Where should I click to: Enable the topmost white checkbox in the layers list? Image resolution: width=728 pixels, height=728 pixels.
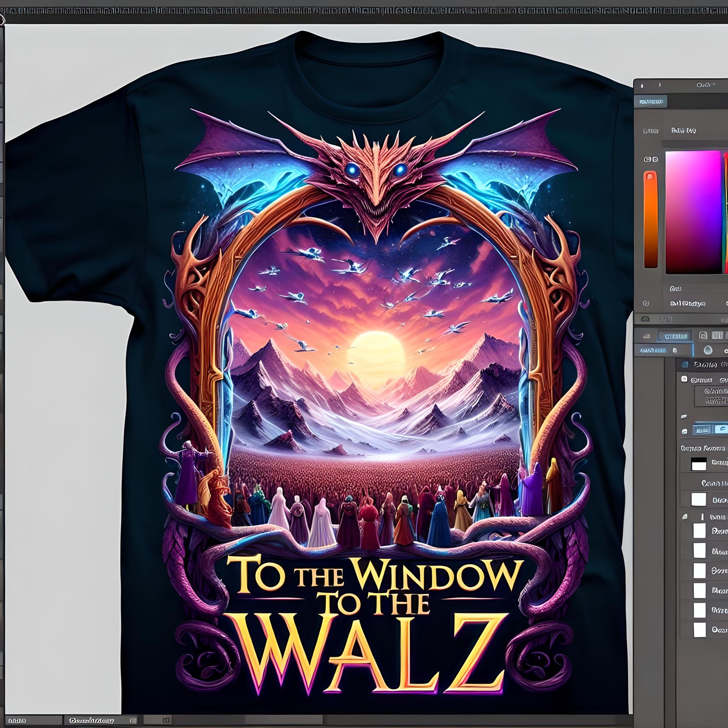(x=699, y=499)
